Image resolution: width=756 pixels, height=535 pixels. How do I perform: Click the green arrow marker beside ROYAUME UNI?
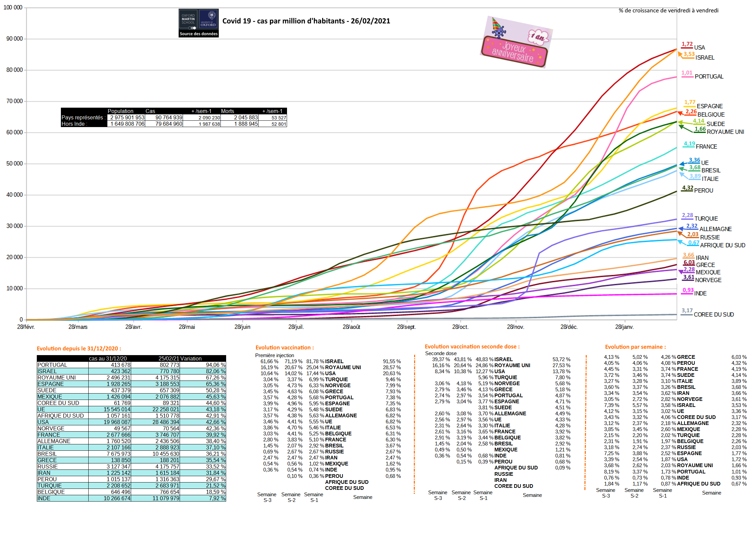pyautogui.click(x=681, y=127)
